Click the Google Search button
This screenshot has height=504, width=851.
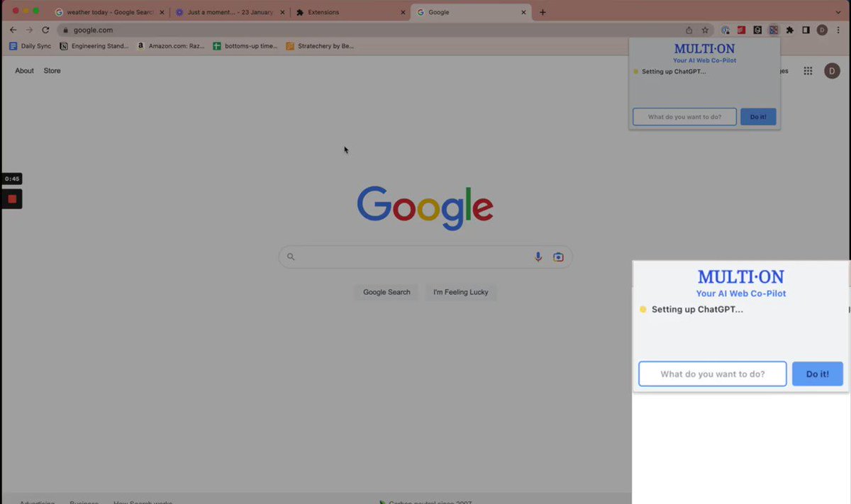[386, 292]
